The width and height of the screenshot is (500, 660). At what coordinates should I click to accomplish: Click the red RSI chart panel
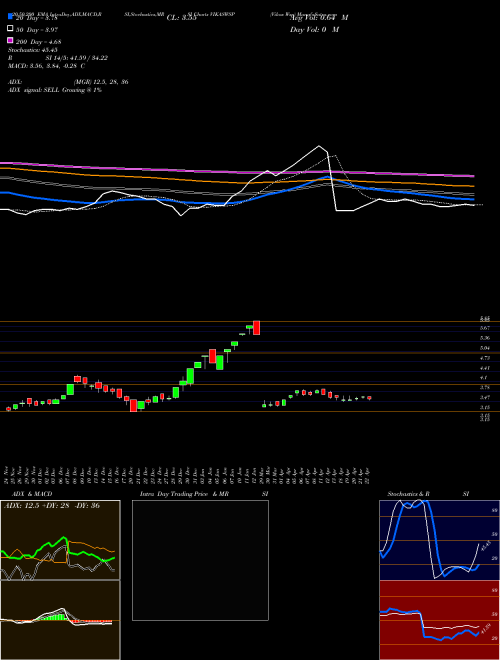[439, 620]
